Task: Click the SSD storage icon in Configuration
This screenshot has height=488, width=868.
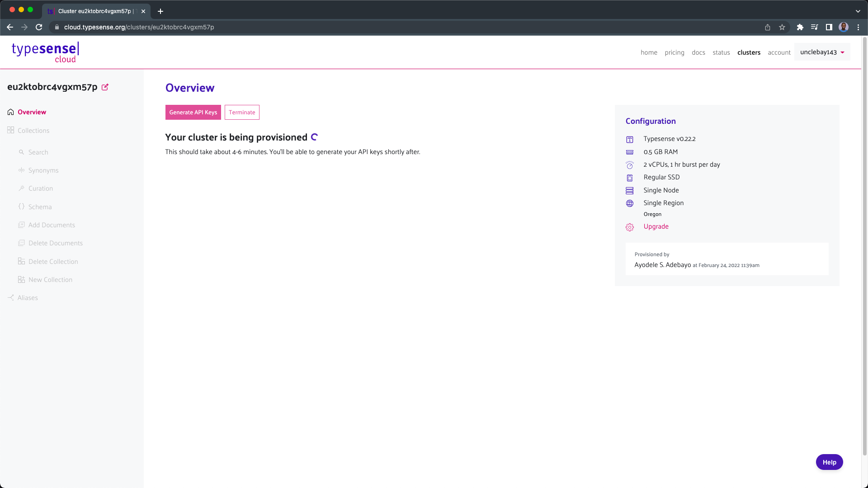Action: pos(630,178)
